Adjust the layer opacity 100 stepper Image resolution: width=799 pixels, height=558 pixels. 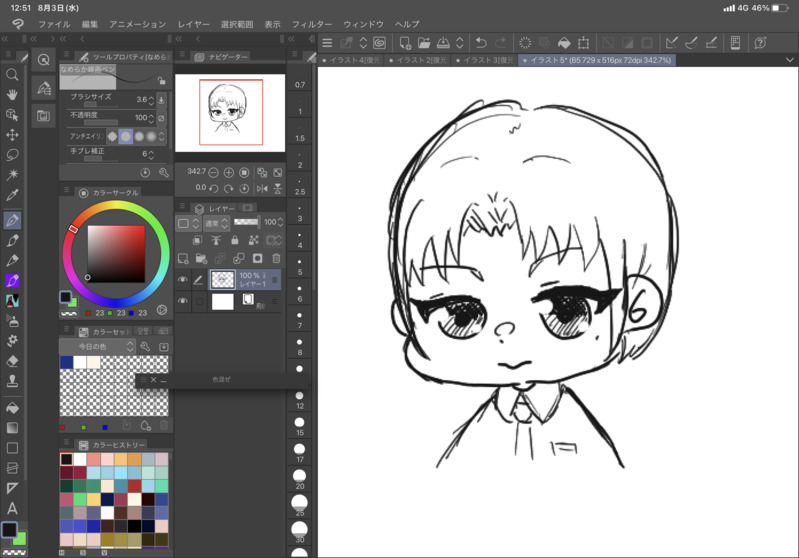point(280,222)
